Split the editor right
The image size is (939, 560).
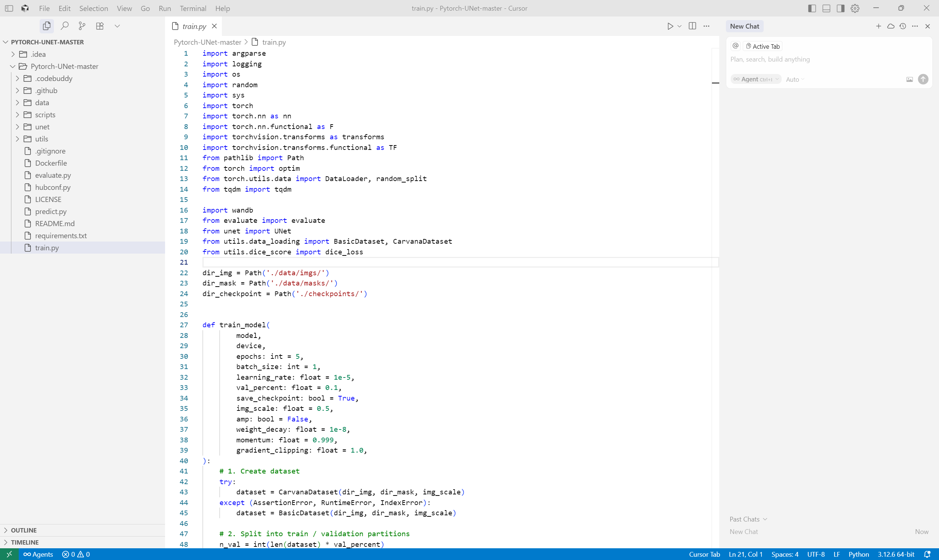692,26
